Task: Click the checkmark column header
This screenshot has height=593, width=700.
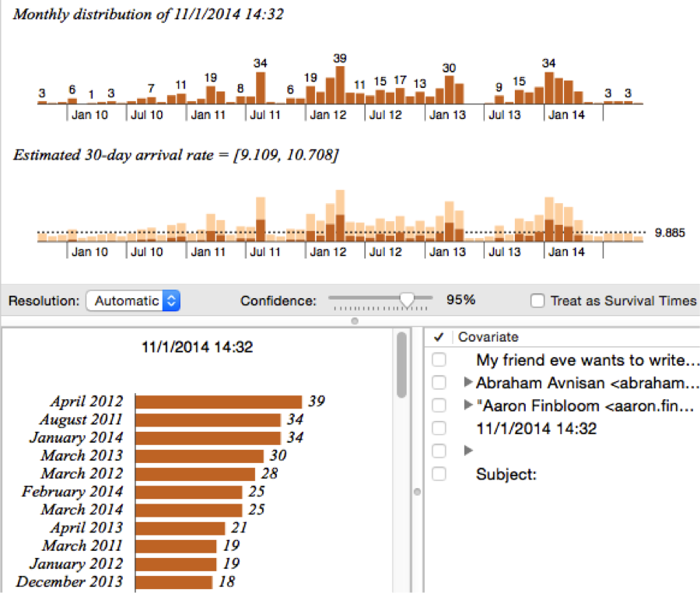Action: tap(439, 337)
